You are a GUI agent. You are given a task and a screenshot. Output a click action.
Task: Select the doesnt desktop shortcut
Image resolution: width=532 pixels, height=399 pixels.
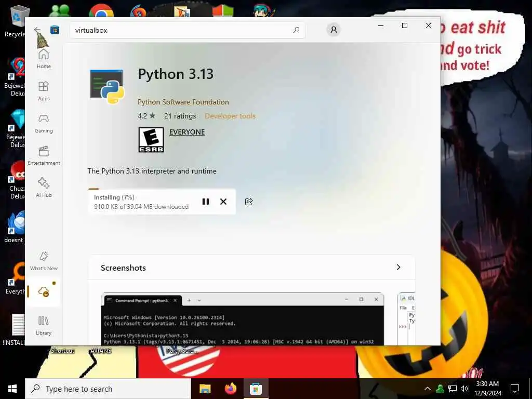coord(14,228)
